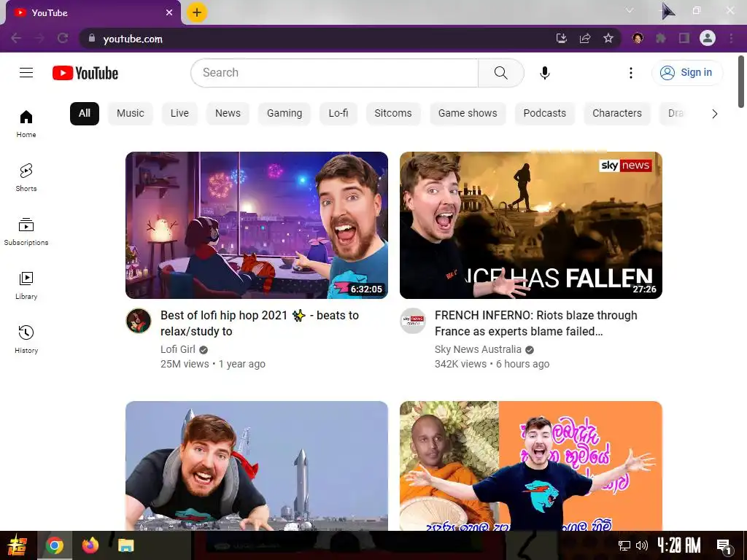The width and height of the screenshot is (747, 560).
Task: Bookmark this page with the star icon
Action: 608,38
